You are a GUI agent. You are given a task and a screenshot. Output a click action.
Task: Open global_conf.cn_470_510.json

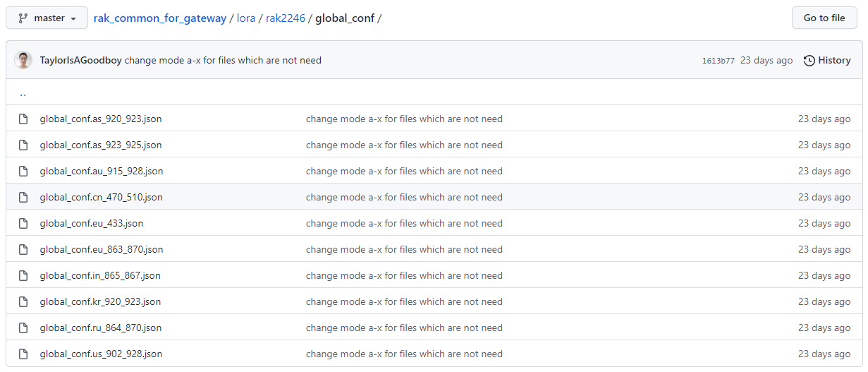(102, 197)
